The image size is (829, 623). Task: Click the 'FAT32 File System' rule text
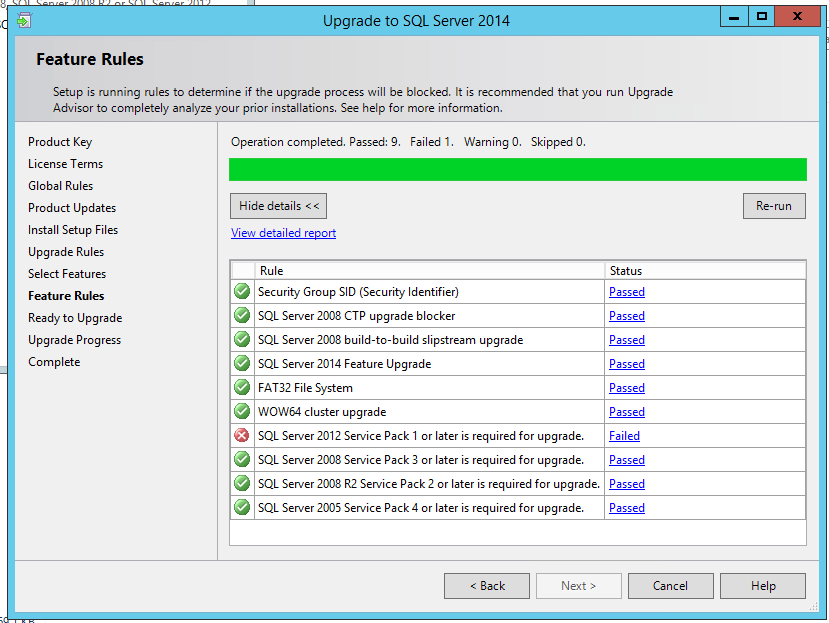coord(305,388)
